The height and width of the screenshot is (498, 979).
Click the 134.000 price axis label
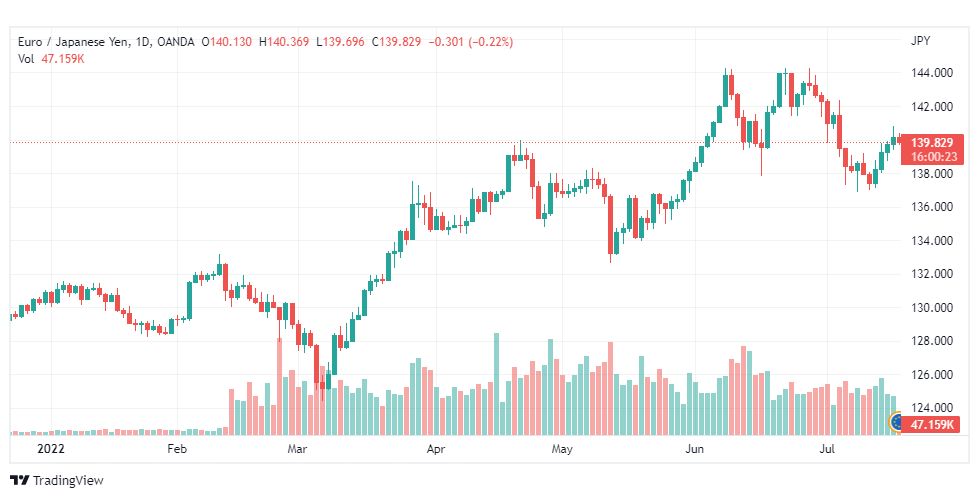coord(932,241)
